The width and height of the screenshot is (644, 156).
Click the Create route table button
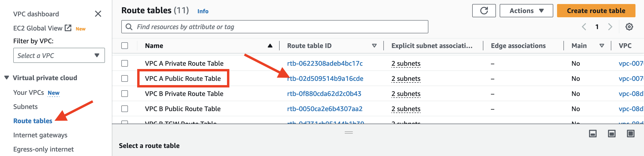coord(596,11)
